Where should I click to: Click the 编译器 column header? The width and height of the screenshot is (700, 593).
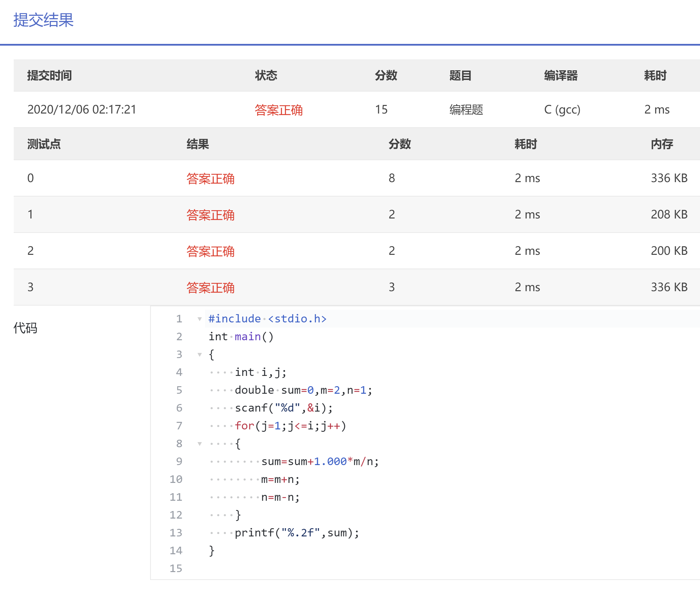(x=561, y=75)
